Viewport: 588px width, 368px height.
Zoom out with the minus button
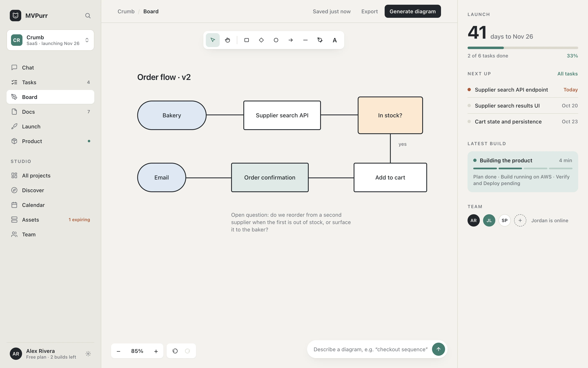pos(119,351)
